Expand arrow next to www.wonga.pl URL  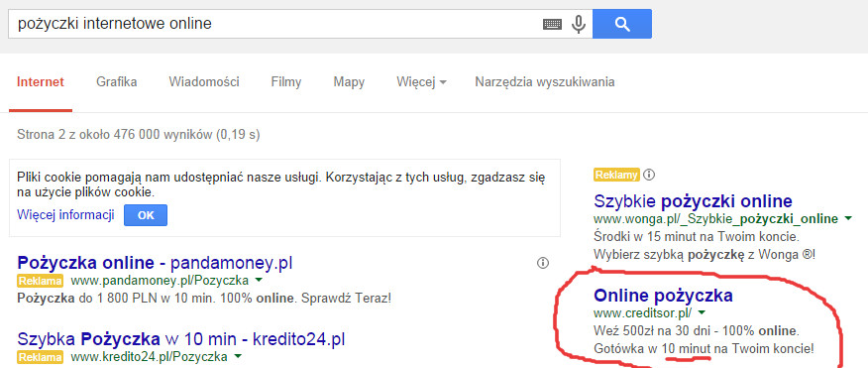pyautogui.click(x=847, y=219)
